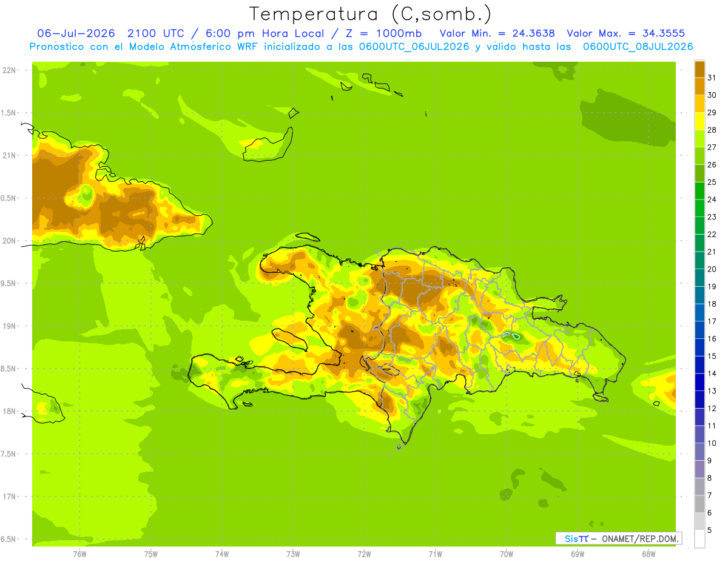Click the "24" colorbar label
This screenshot has height=562, width=728.
tap(712, 199)
